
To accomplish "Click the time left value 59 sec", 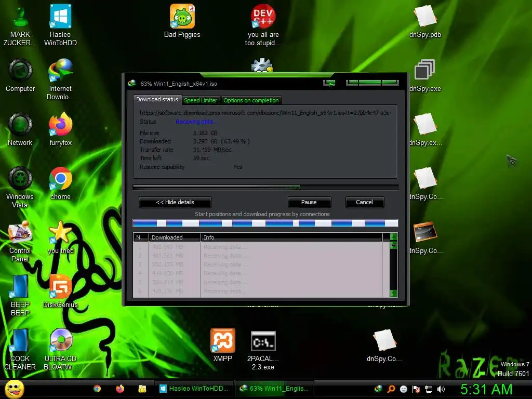I will pos(201,158).
